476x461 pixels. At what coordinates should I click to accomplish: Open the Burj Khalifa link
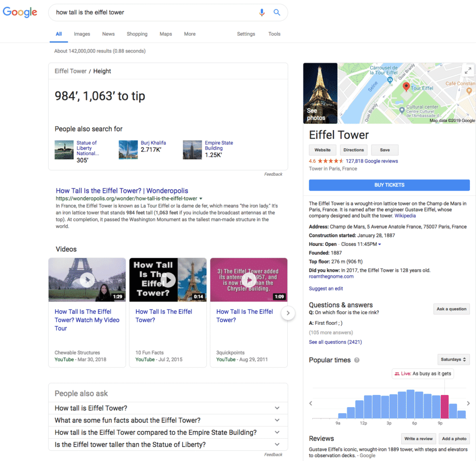click(x=153, y=143)
